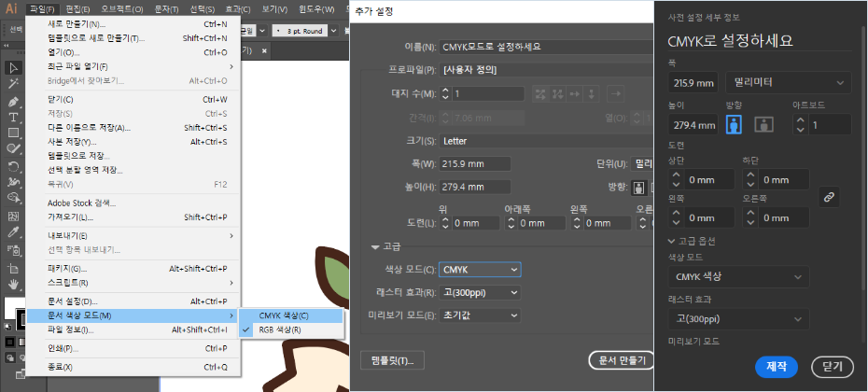
Task: Click 아트보드 count stepper in right panel
Action: tap(799, 125)
